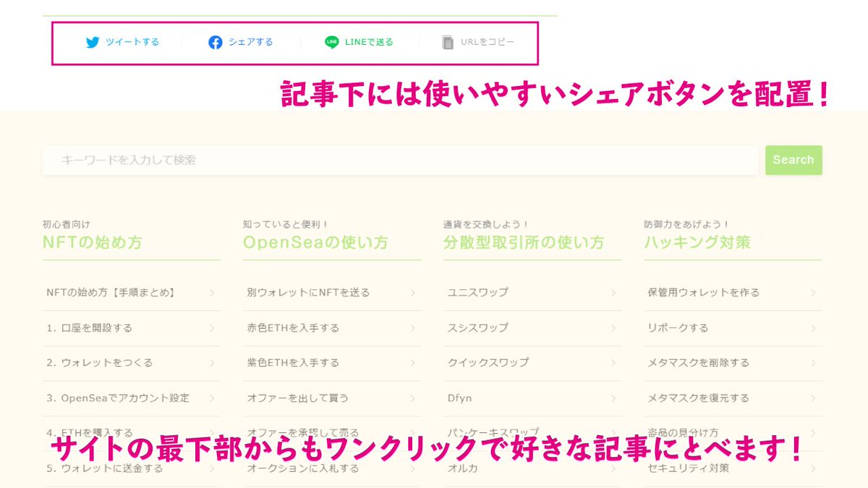Click chevron beside オルカ

[x=613, y=468]
